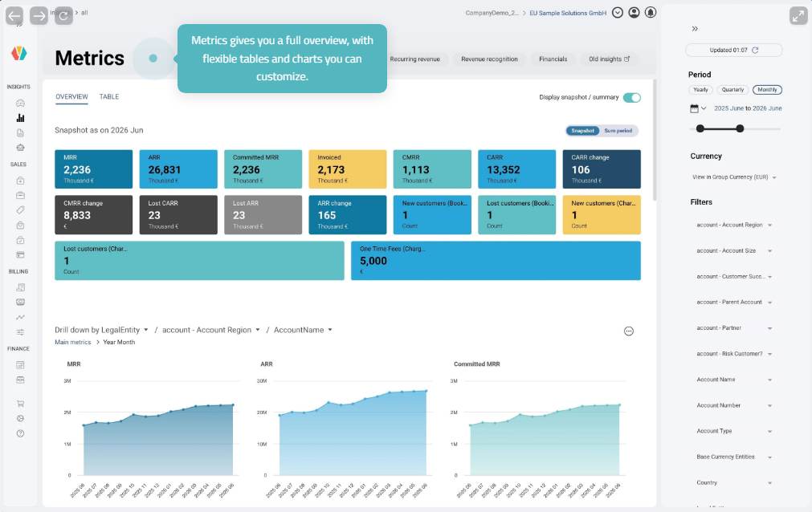Switch to Sum period mode
Image resolution: width=812 pixels, height=512 pixels.
tap(618, 131)
